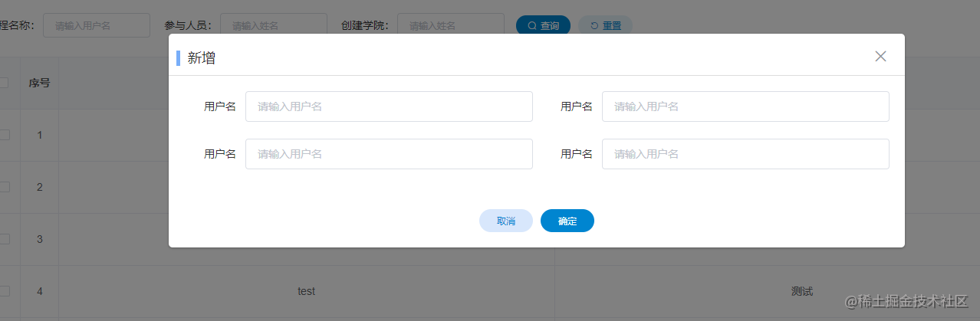The height and width of the screenshot is (321, 980).
Task: Click sequence number 1 in the table
Action: click(x=40, y=135)
